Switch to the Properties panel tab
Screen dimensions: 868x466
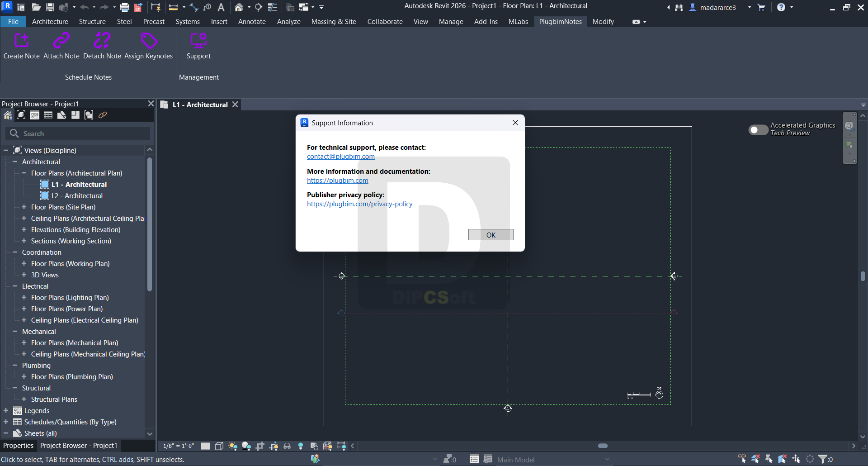pyautogui.click(x=18, y=446)
